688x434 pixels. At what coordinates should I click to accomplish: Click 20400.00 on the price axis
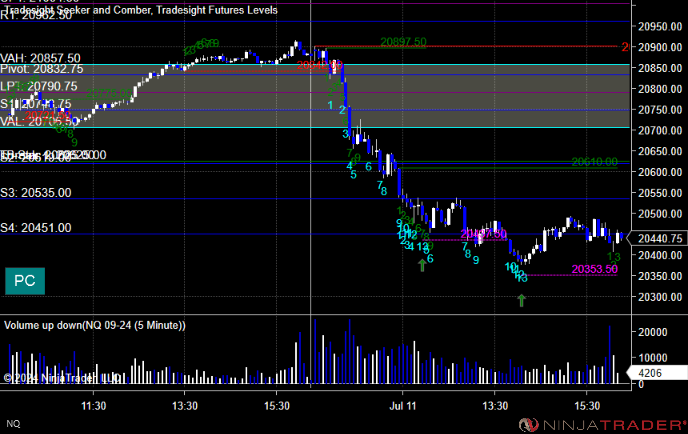click(660, 255)
